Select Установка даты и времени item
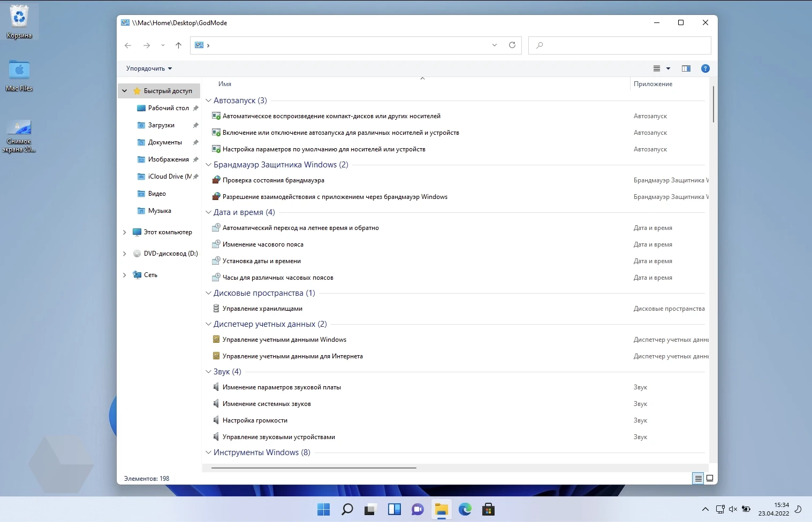The height and width of the screenshot is (522, 812). (262, 261)
